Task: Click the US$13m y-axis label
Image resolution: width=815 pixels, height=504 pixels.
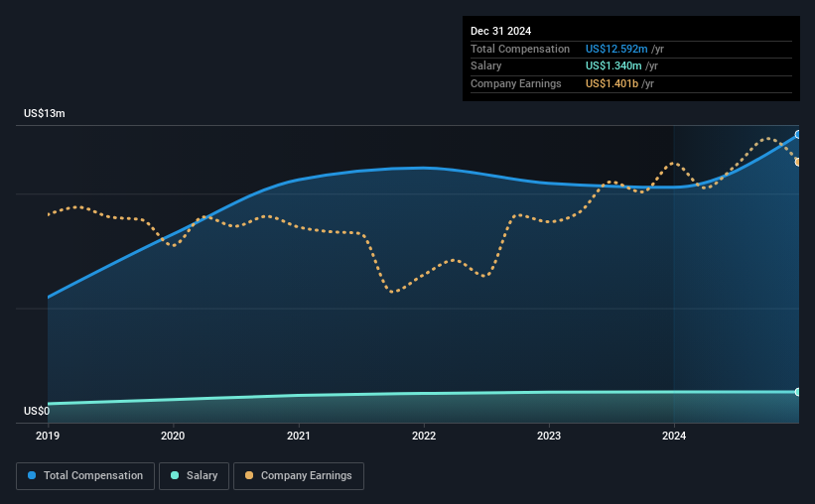Action: (x=45, y=113)
